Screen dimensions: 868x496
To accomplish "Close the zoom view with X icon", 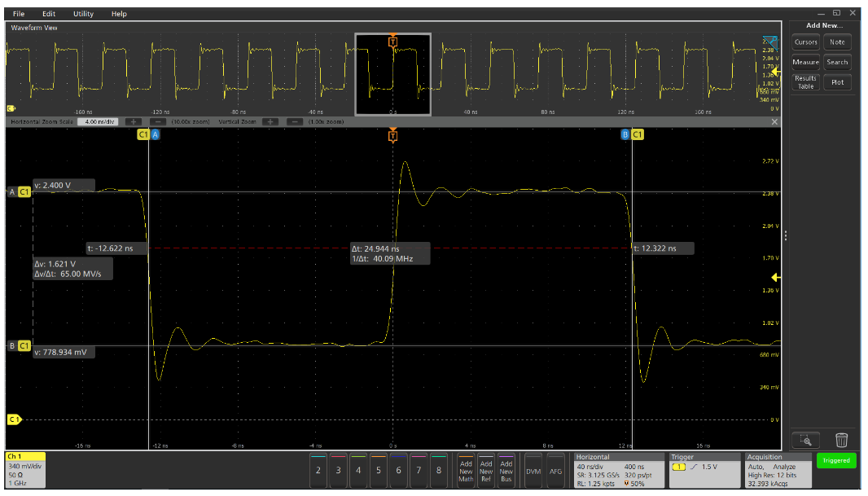I will point(774,121).
